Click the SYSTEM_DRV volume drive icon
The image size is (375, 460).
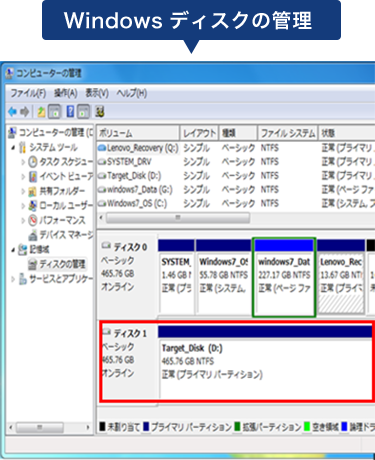point(102,162)
